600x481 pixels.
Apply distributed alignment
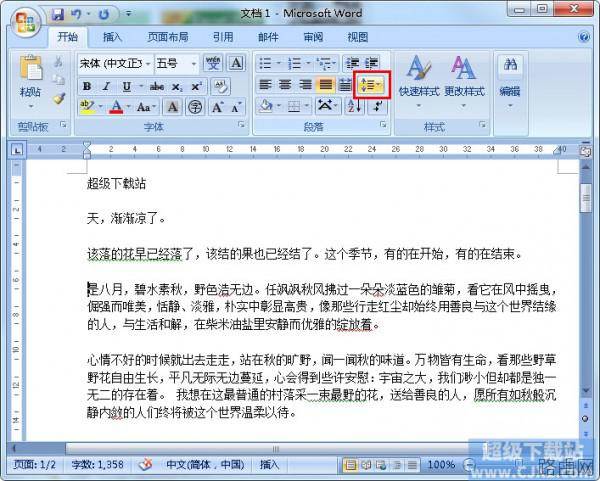click(345, 85)
